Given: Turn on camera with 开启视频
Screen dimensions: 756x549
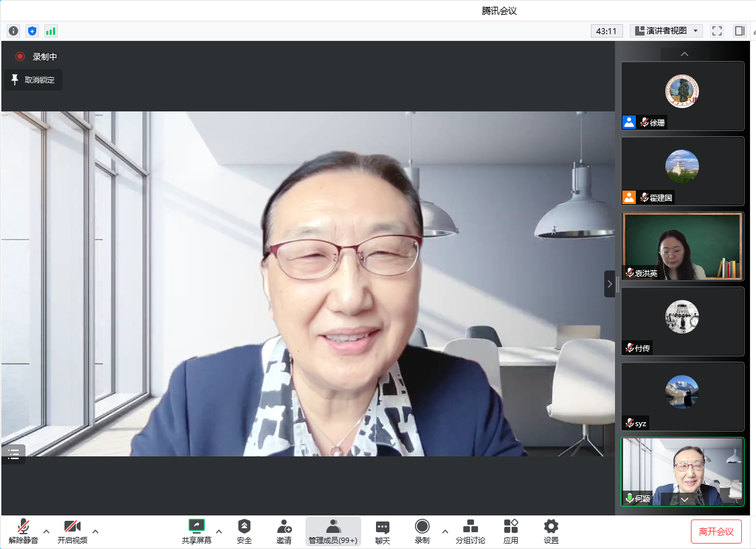Looking at the screenshot, I should 72,531.
